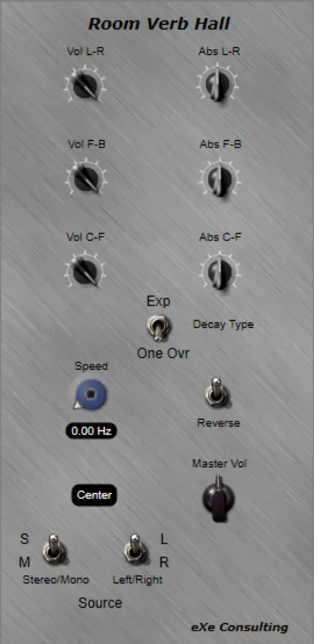Click the Room Verb Hall title

click(159, 24)
